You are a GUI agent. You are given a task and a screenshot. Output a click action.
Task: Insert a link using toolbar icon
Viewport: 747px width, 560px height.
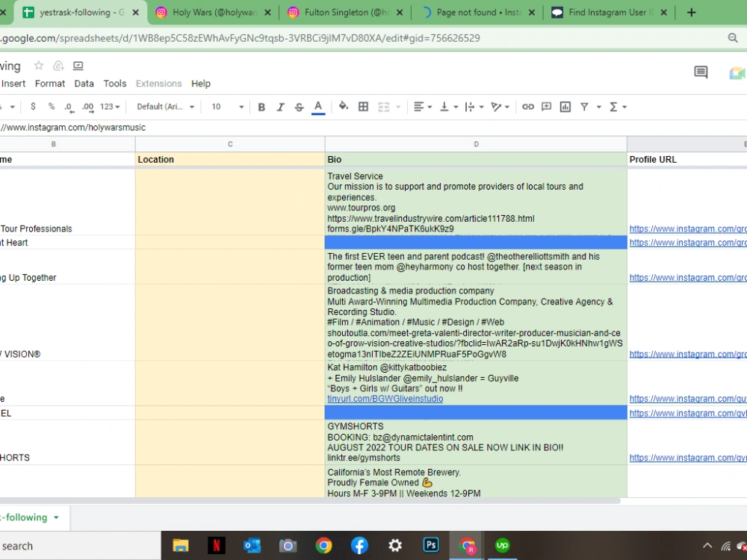pos(528,107)
